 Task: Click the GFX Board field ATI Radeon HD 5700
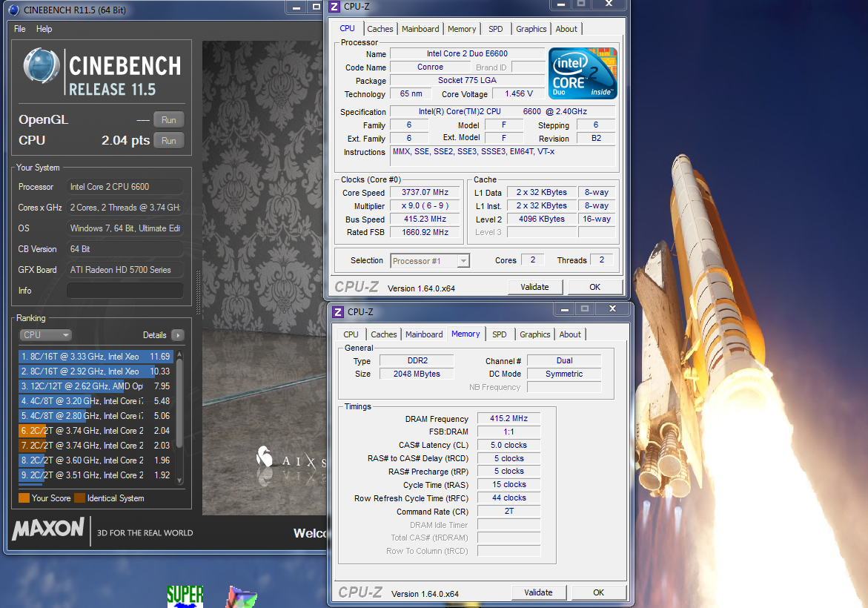tap(125, 270)
